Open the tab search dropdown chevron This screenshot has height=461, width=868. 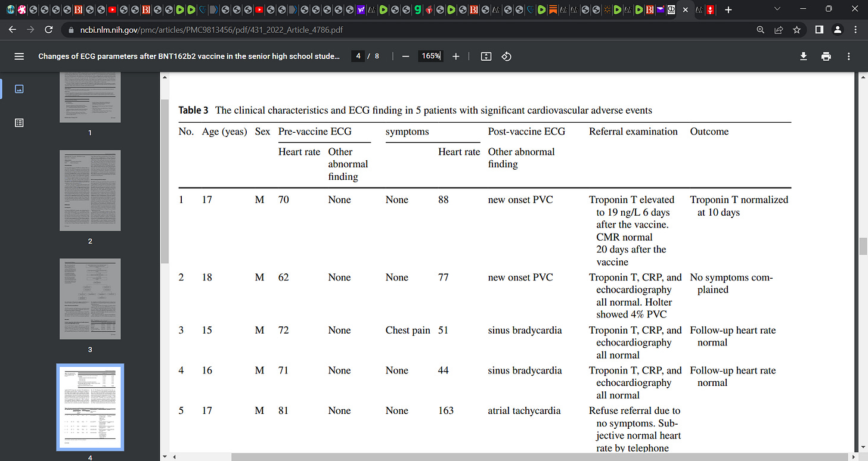[777, 9]
